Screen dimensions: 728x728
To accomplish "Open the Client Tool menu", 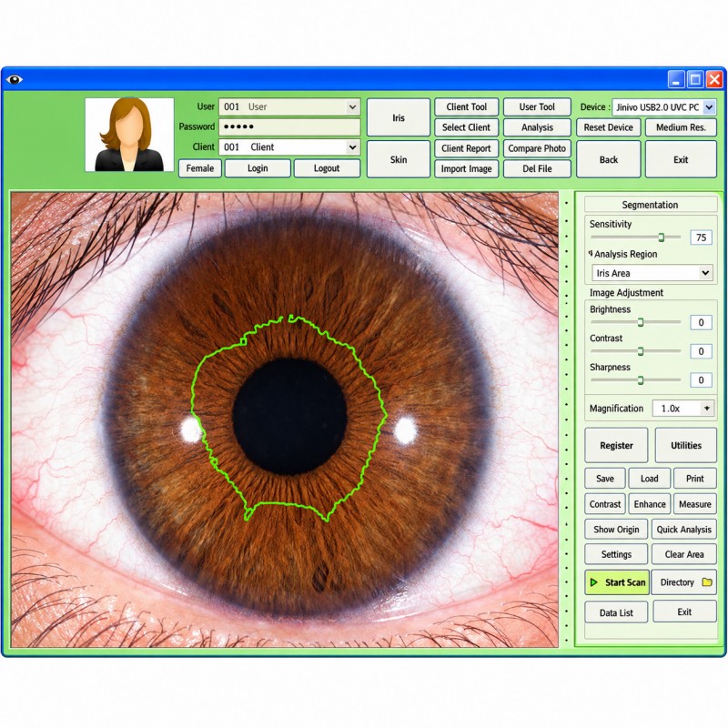I will [467, 106].
